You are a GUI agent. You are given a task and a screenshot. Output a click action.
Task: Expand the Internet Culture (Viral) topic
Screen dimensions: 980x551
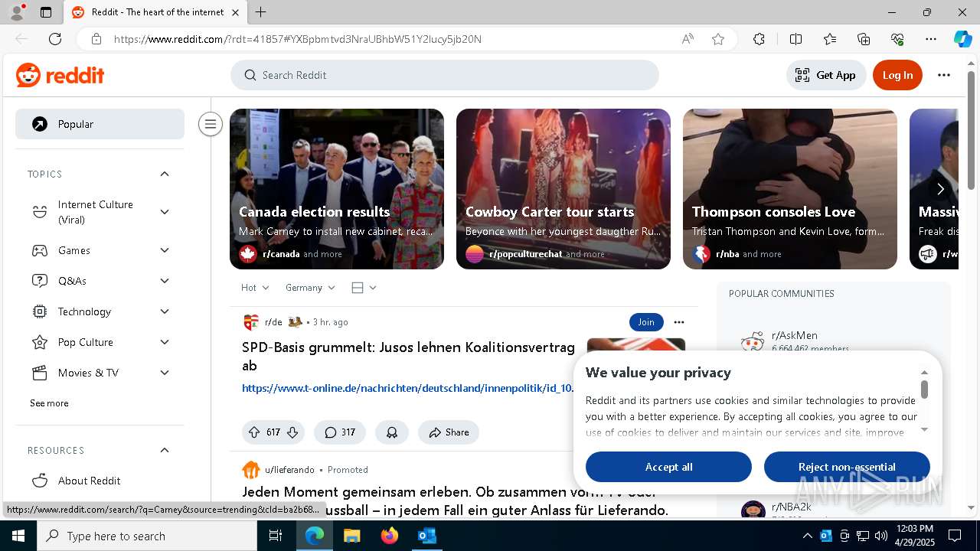coord(165,212)
